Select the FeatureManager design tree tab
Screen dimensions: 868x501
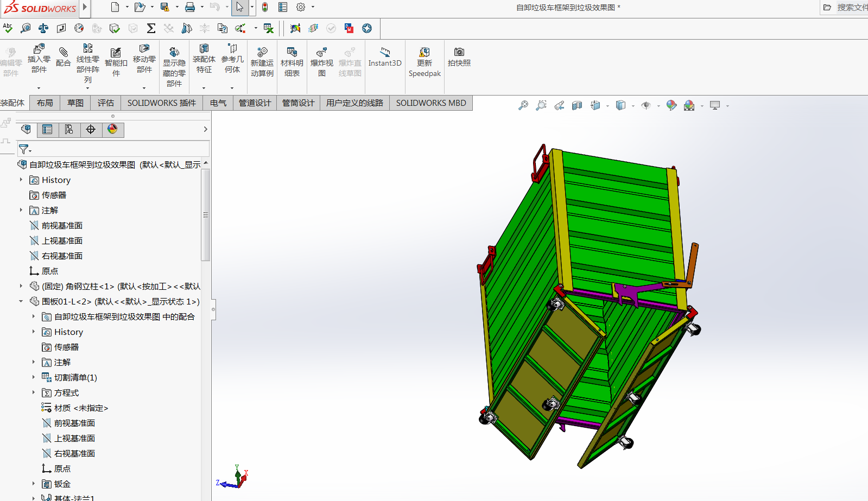[26, 129]
